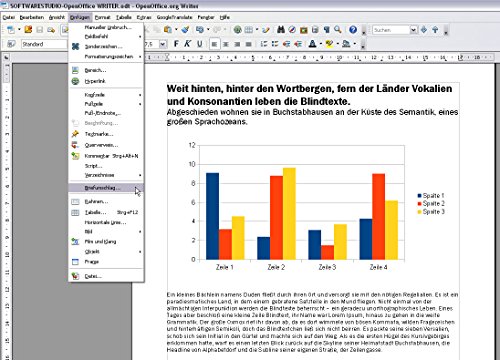Toggle Bold F formatting
500x360 pixels.
(176, 44)
